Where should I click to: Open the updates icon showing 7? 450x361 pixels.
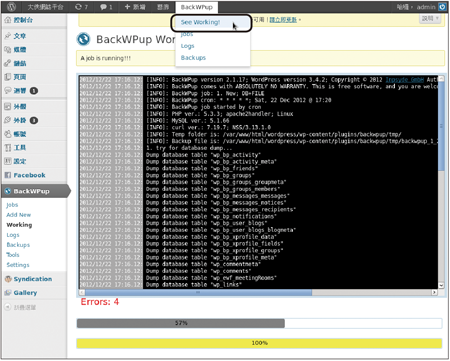(81, 7)
